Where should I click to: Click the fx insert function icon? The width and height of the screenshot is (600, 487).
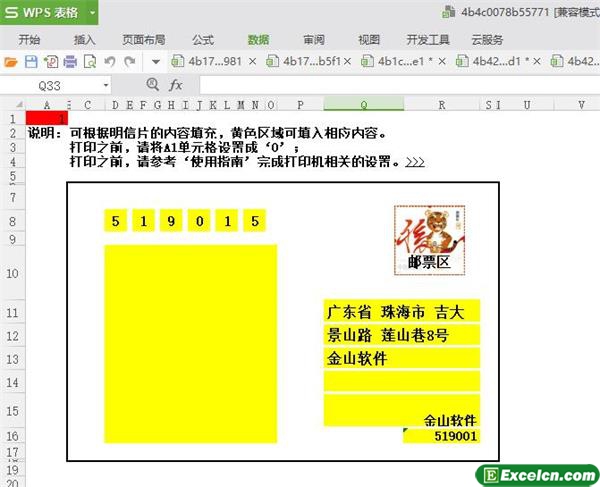[x=175, y=85]
